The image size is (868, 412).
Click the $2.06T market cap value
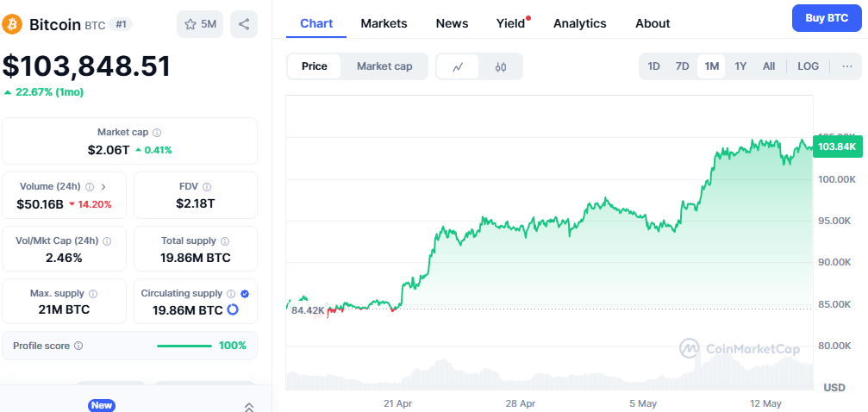click(109, 149)
